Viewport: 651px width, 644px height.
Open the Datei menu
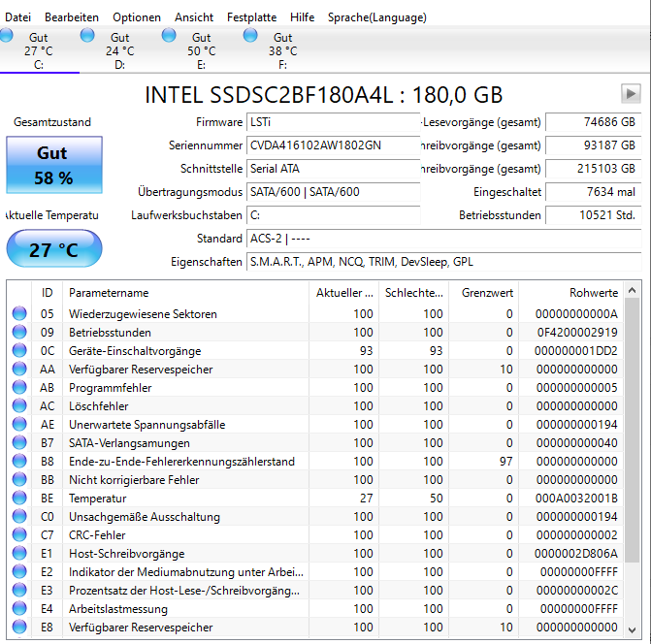point(17,17)
